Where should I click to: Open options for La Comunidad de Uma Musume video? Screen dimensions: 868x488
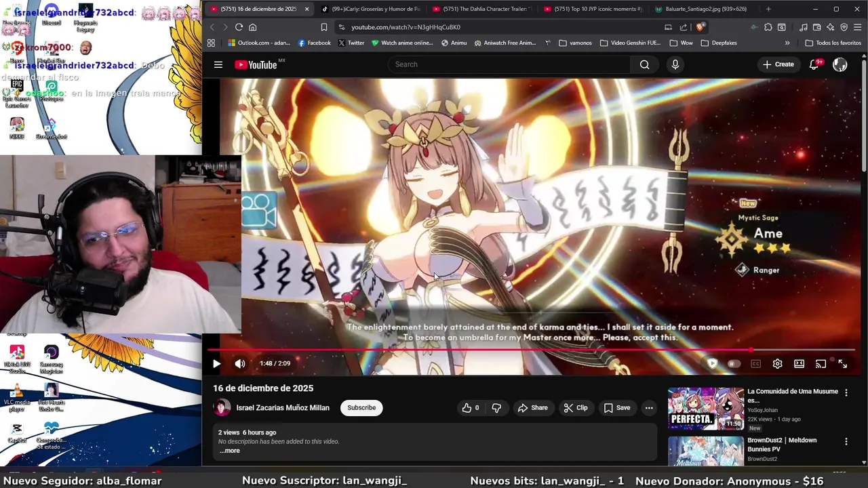click(846, 392)
